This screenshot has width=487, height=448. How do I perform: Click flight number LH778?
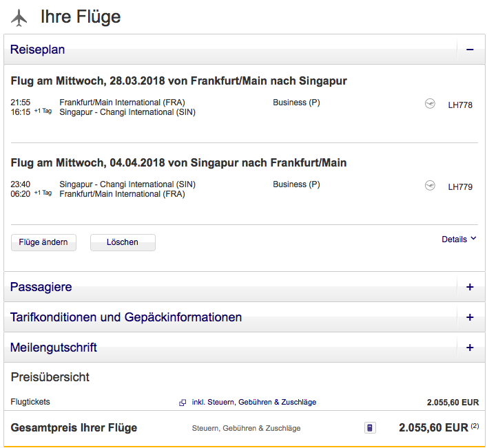[460, 105]
